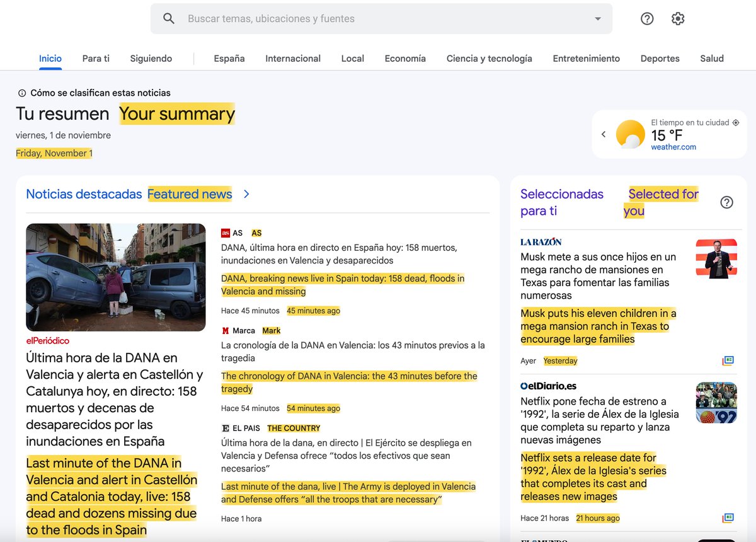756x542 pixels.
Task: Click the help question mark icon
Action: tap(647, 18)
